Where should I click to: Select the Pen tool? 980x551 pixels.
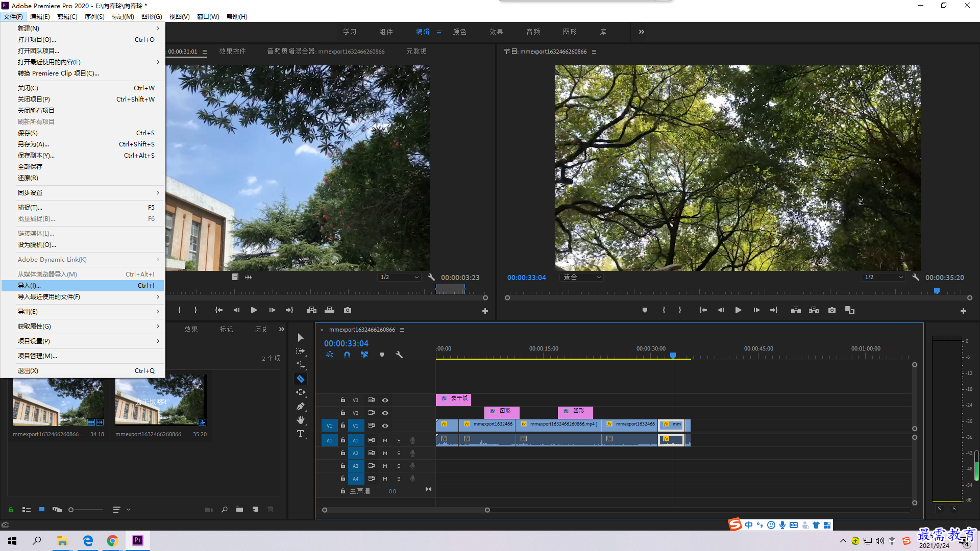click(x=301, y=406)
